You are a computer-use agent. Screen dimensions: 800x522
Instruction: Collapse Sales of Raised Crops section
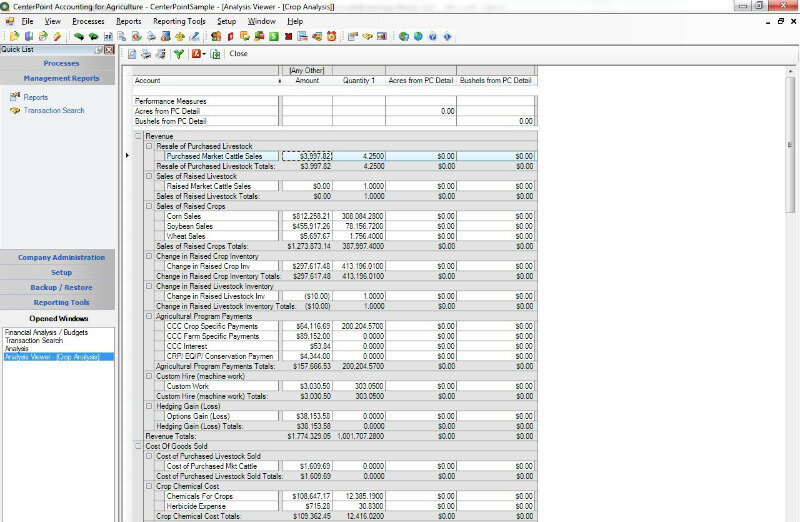pyautogui.click(x=149, y=206)
